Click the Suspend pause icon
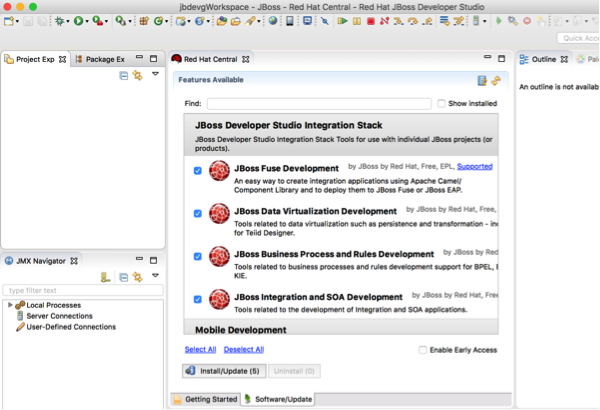 [357, 21]
